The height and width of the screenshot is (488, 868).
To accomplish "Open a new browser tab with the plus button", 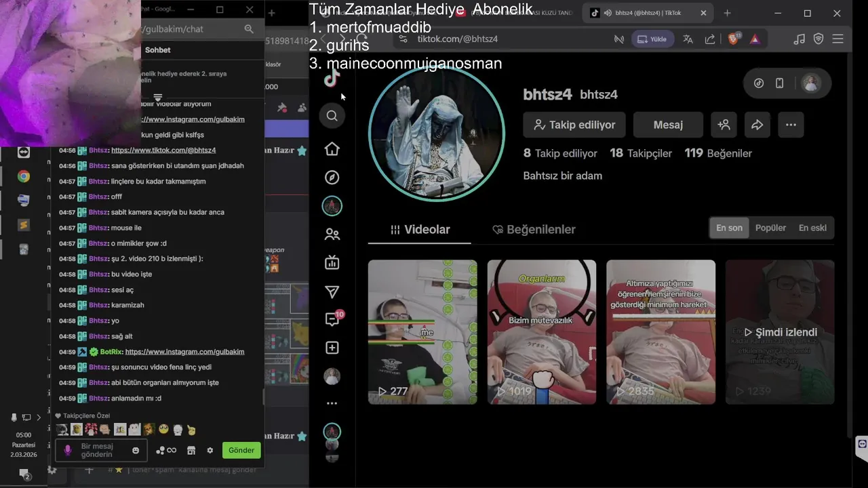I will click(x=727, y=13).
